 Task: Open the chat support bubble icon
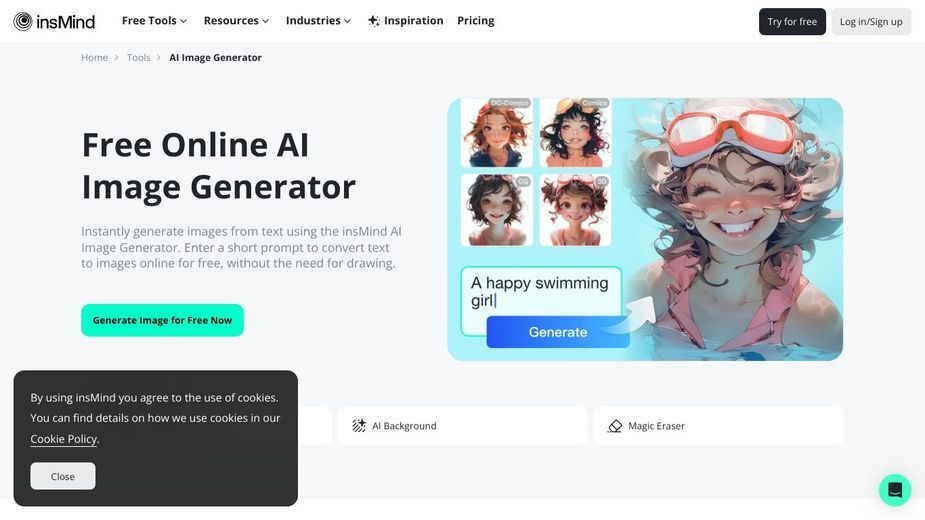click(895, 490)
